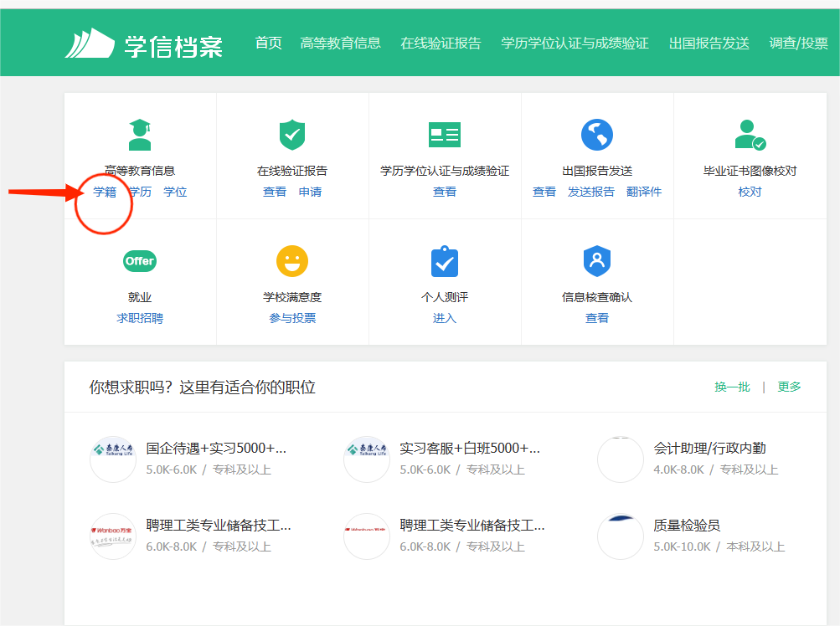Click the green Offer icon above 就业
The width and height of the screenshot is (840, 626).
click(140, 261)
